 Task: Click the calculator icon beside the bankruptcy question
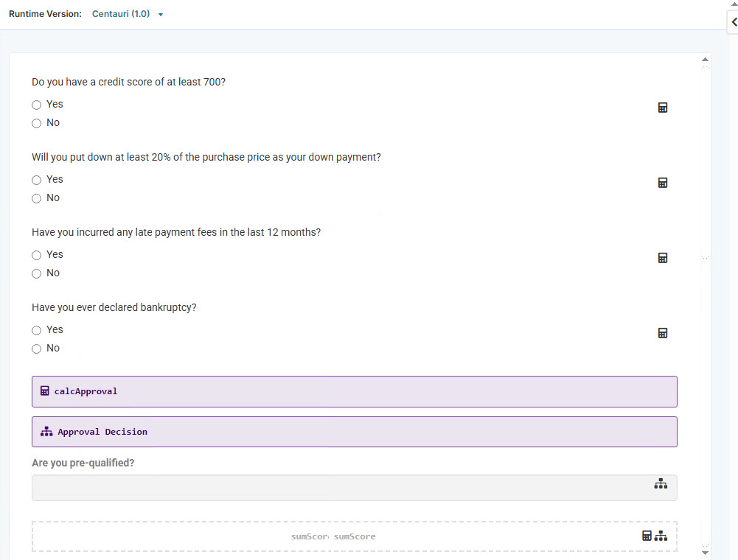pyautogui.click(x=662, y=332)
